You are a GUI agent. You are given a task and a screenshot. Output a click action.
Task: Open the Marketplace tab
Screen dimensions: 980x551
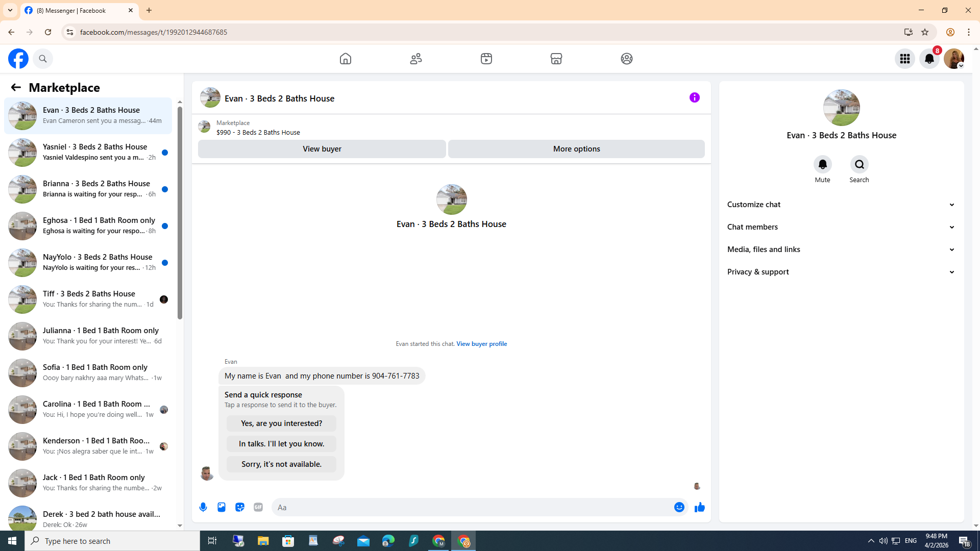(x=556, y=59)
